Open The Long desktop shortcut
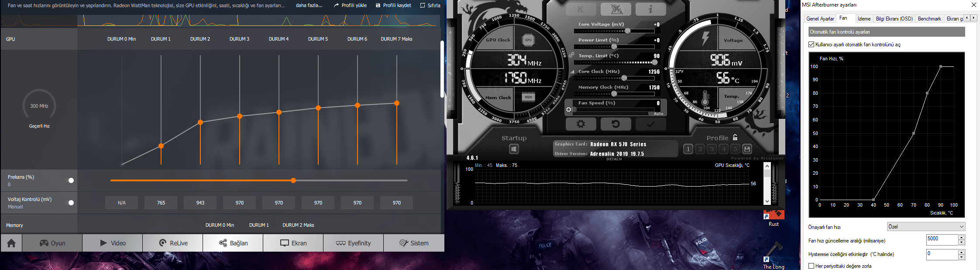The width and height of the screenshot is (980, 270). click(774, 256)
